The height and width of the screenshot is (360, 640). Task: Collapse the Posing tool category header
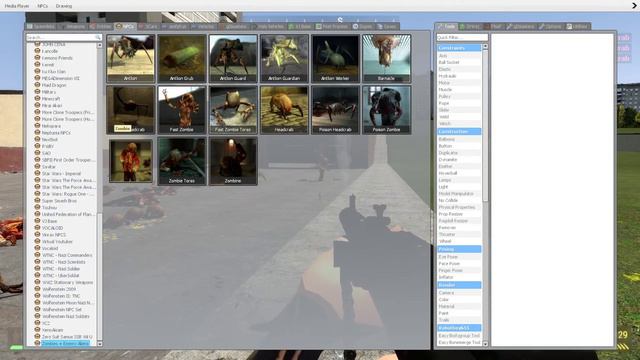(459, 249)
